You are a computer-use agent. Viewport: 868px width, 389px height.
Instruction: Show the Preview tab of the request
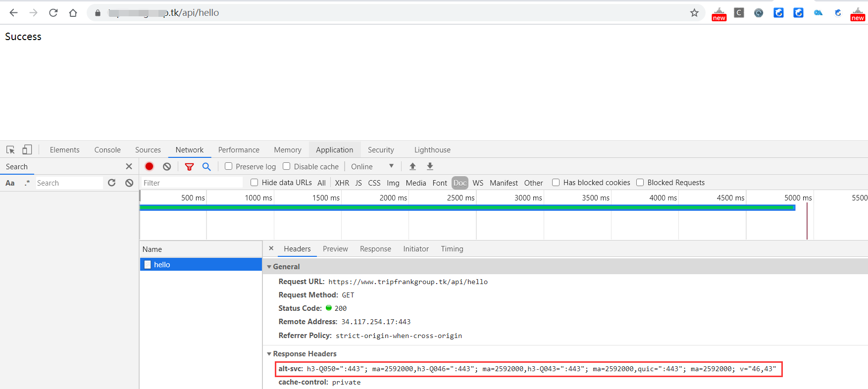(335, 249)
